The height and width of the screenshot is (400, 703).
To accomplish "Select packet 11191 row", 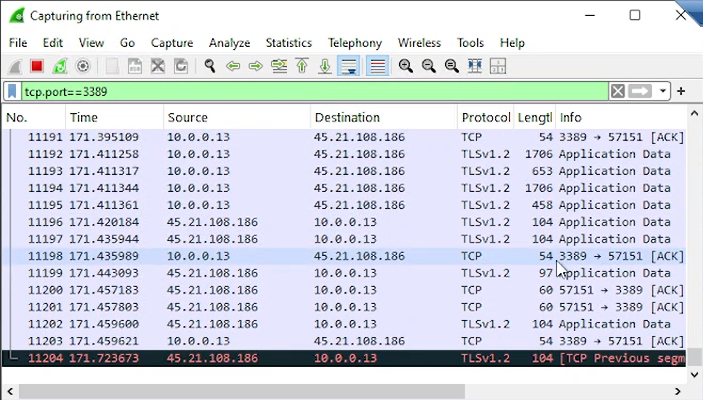I will [x=344, y=137].
